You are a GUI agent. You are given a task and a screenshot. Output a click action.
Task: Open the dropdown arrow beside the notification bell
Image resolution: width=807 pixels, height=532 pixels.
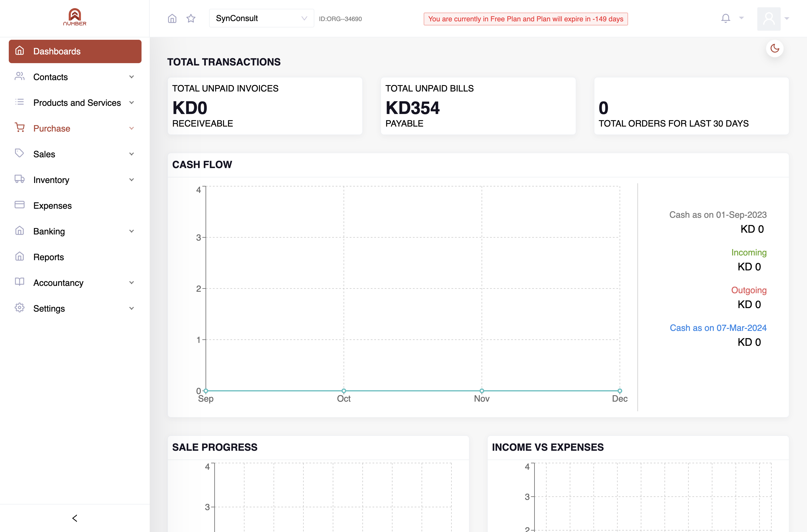tap(742, 18)
